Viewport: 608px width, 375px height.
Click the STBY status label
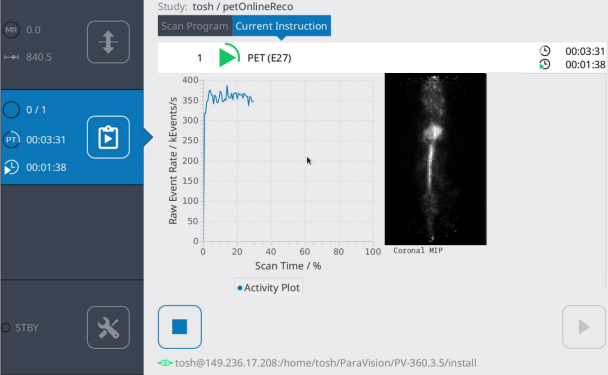pyautogui.click(x=27, y=328)
